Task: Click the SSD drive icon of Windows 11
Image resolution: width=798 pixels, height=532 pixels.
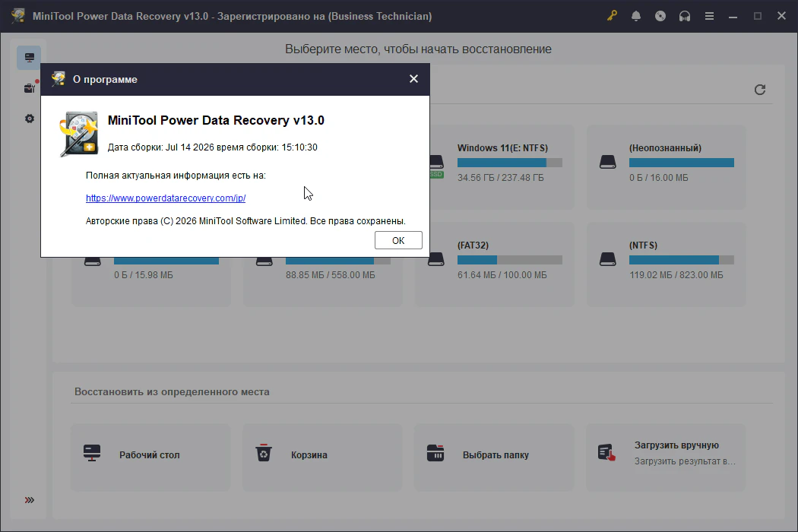Action: [x=436, y=166]
